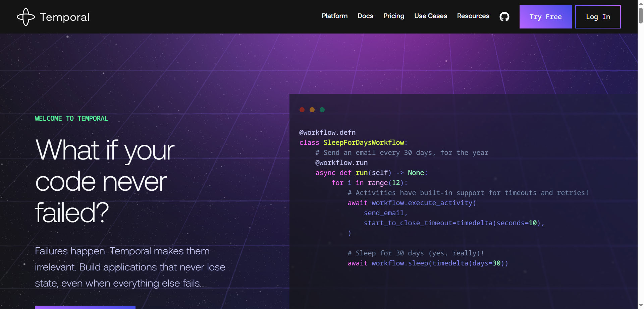The height and width of the screenshot is (309, 644).
Task: Click the 'Failures happen' paragraph
Action: pos(130,267)
